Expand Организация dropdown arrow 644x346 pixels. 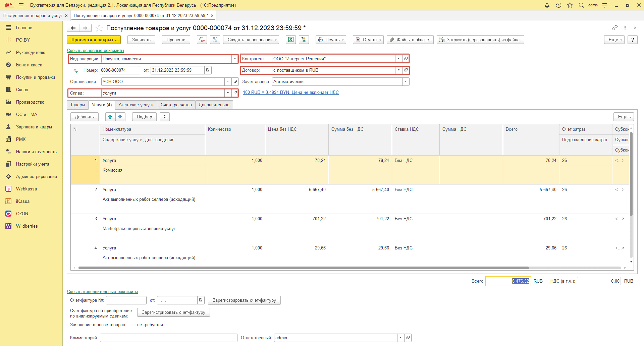pos(228,82)
